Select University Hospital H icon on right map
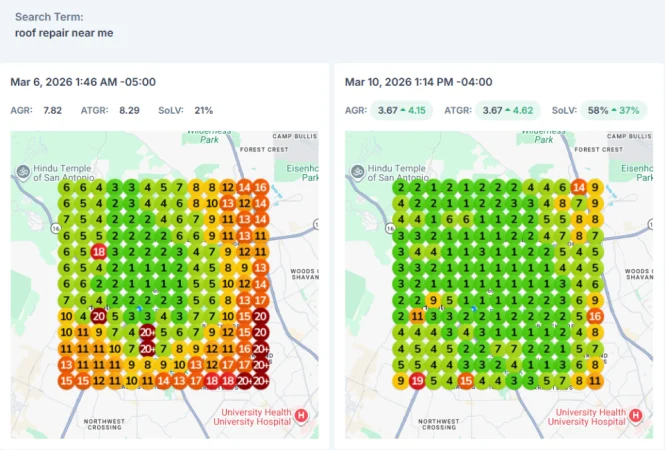Screen dimensions: 665x450 (x=635, y=415)
